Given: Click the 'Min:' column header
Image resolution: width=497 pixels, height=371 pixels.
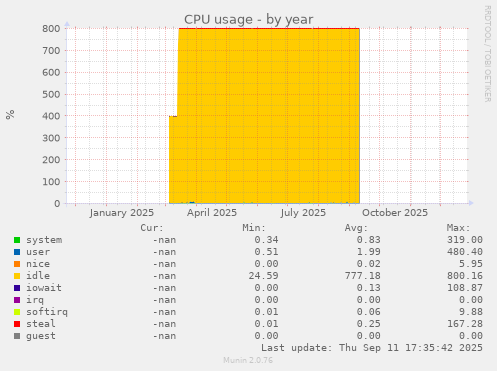Looking at the screenshot, I should point(254,228).
